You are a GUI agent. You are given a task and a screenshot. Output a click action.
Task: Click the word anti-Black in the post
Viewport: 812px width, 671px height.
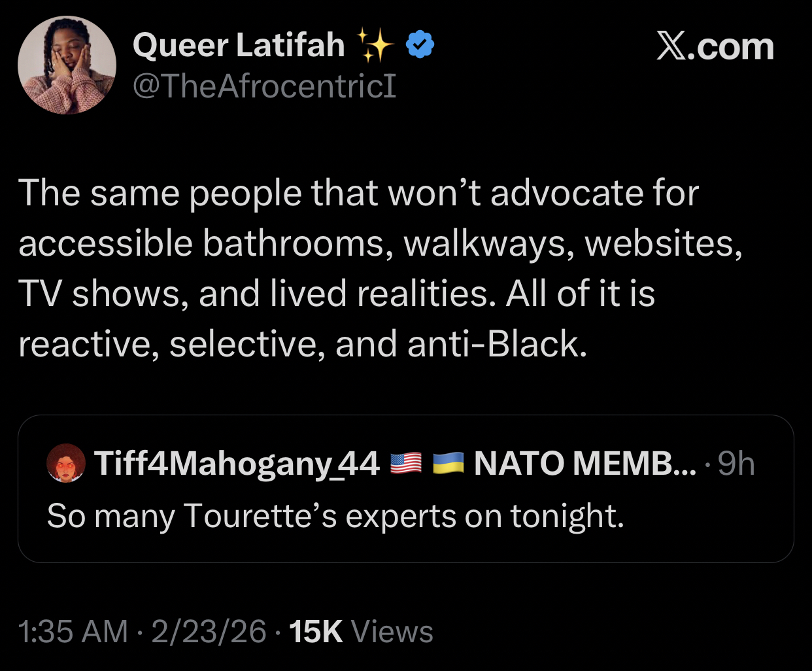pos(497,344)
